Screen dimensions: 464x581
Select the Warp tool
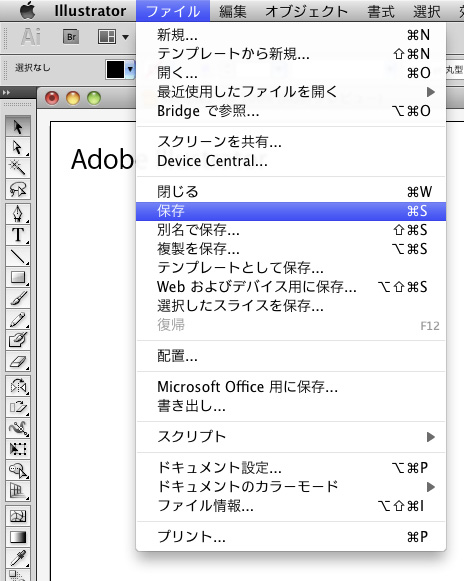tap(18, 428)
